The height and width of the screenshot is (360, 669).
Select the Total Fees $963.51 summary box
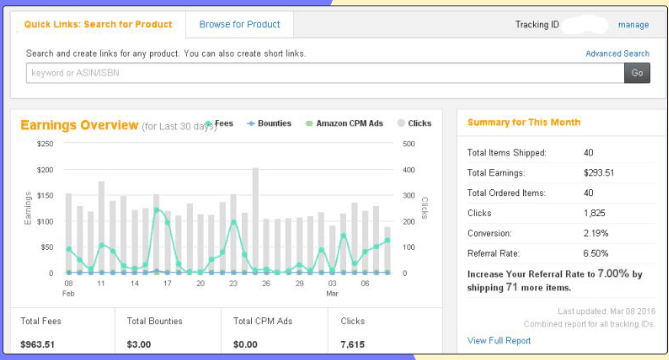coord(63,331)
